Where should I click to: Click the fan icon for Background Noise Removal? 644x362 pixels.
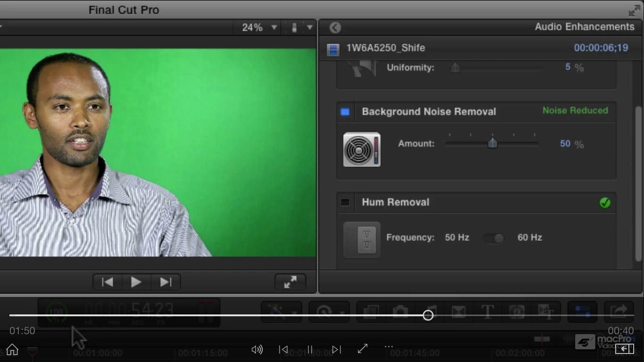362,149
